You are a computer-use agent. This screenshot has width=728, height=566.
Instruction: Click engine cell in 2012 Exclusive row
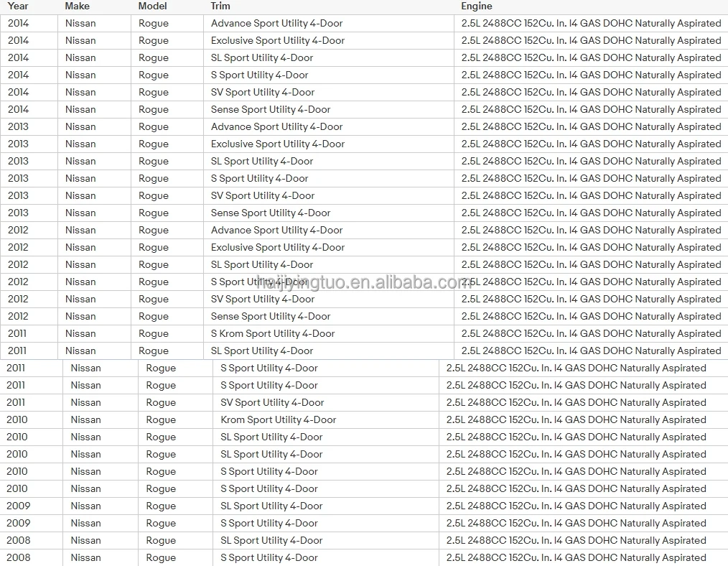click(x=591, y=247)
